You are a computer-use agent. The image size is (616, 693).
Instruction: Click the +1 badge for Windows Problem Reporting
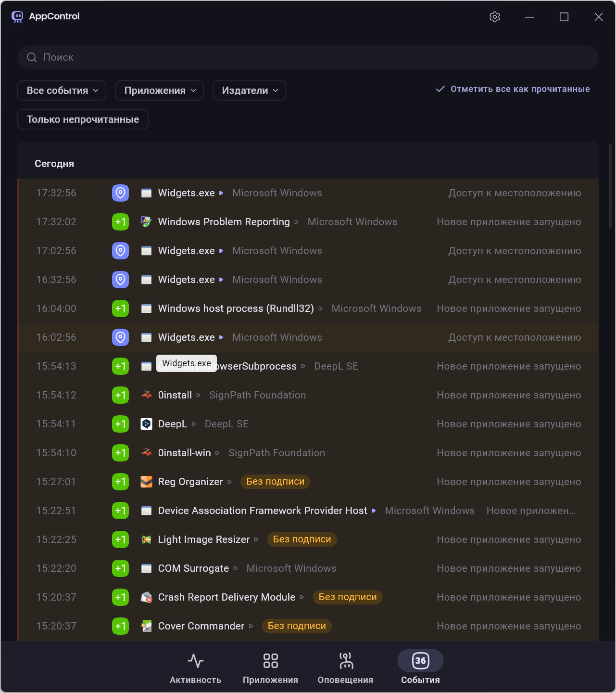(x=120, y=222)
